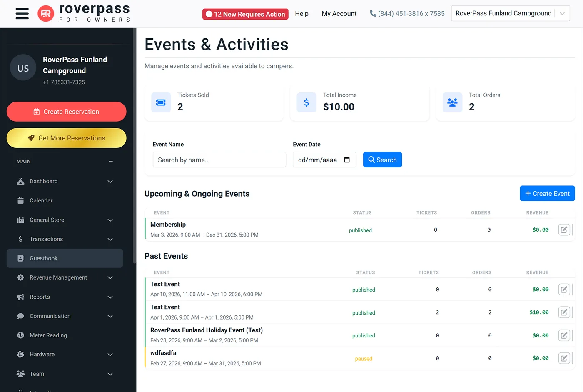Click the RoverPass logo icon
The width and height of the screenshot is (583, 392).
click(x=46, y=14)
